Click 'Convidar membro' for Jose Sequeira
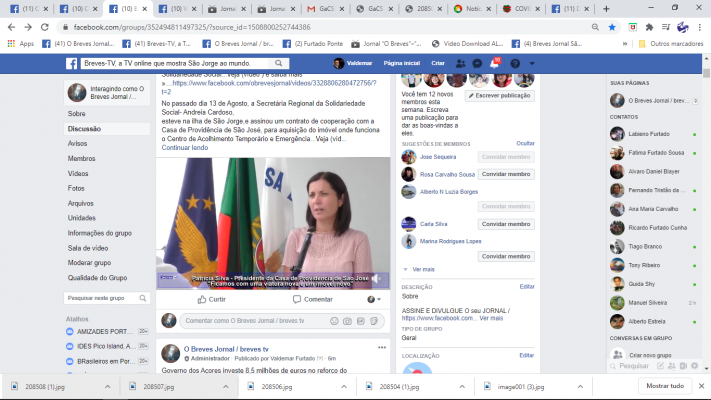Image resolution: width=711 pixels, height=400 pixels. pos(506,157)
